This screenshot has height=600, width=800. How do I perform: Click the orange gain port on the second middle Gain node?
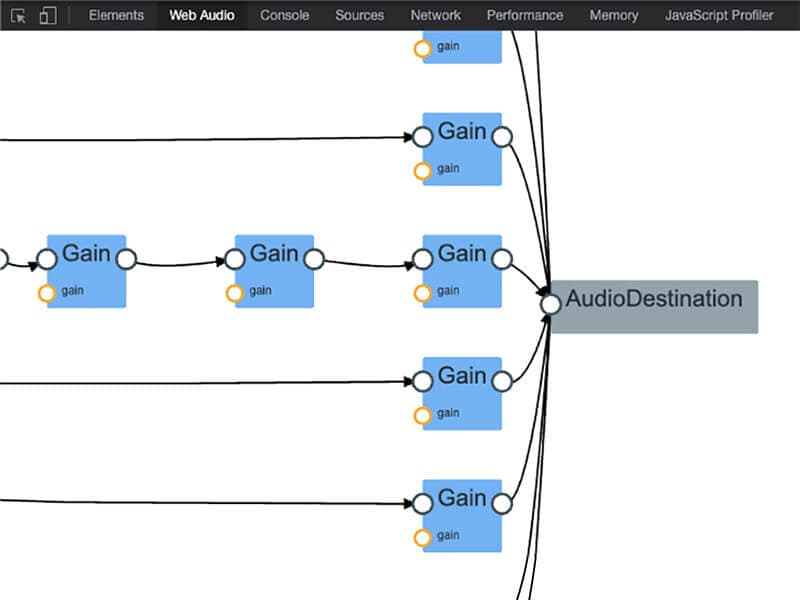[235, 291]
